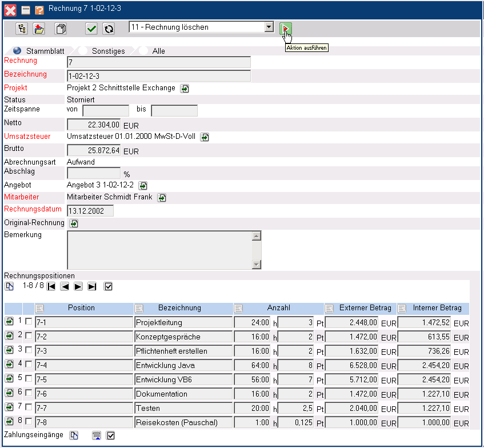Open position row 4 Entwicklung Java
The width and height of the screenshot is (484, 448).
[10, 365]
